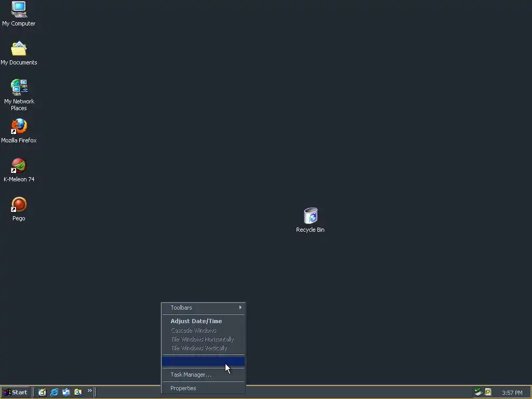This screenshot has width=532, height=399.
Task: Click grayed Cascade Windows entry
Action: coord(203,330)
